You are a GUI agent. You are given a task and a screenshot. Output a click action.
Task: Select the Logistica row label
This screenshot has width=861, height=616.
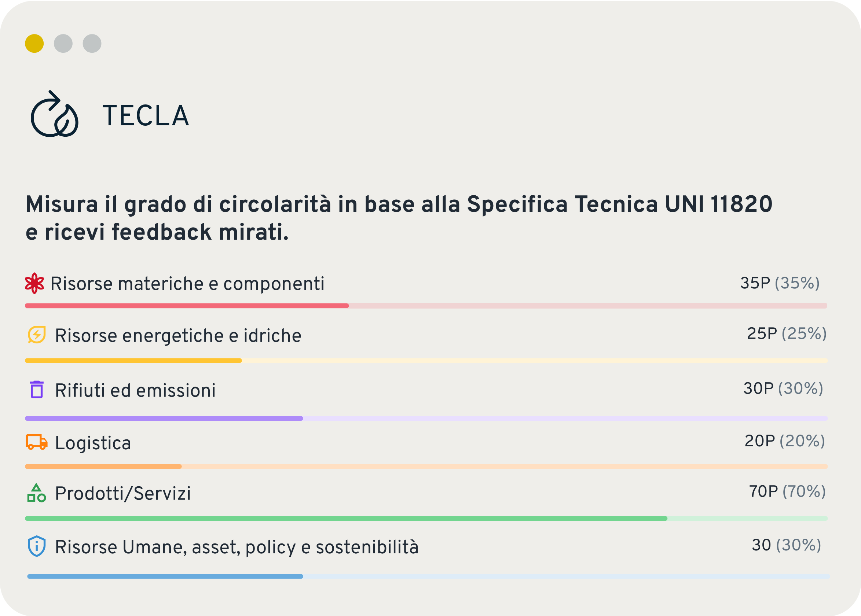93,443
